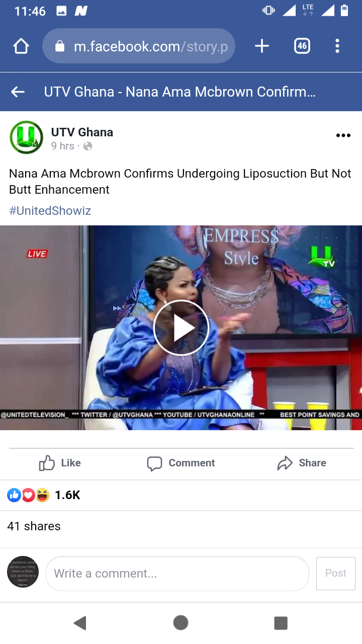Open the post options three-dot menu

(343, 135)
